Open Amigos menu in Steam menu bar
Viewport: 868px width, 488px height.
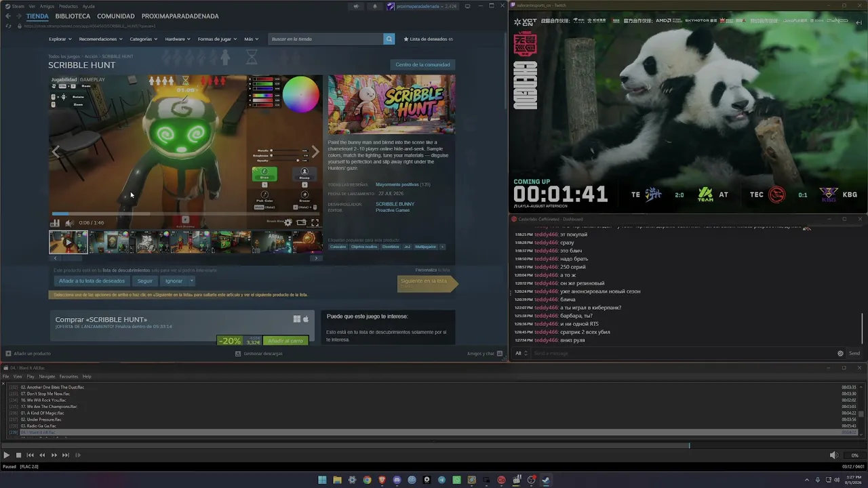(47, 6)
